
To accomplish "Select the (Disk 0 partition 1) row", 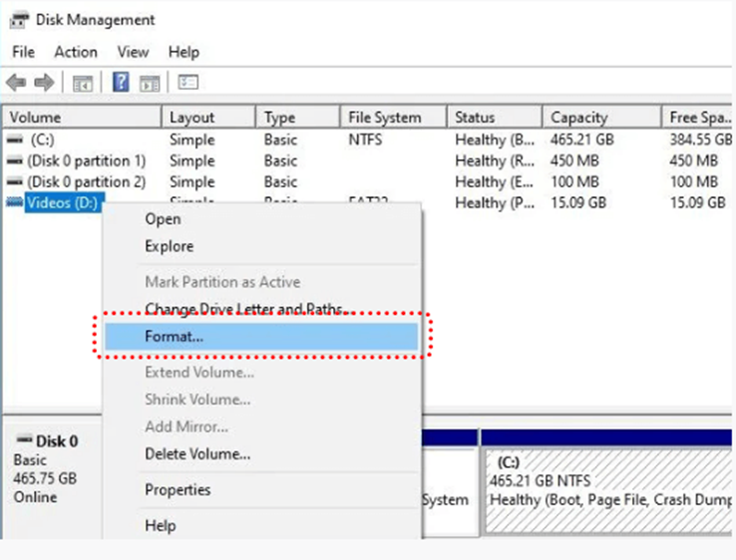I will tap(86, 160).
